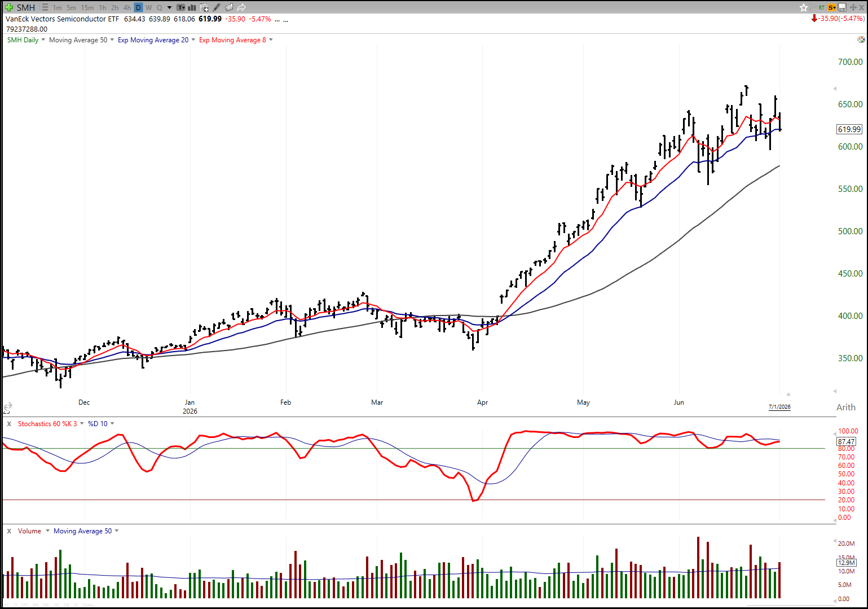Open the watchlist list icon beside SMH

pyautogui.click(x=45, y=7)
